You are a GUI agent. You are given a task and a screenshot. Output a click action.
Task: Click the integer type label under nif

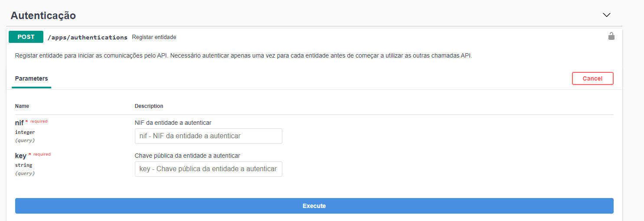point(25,132)
